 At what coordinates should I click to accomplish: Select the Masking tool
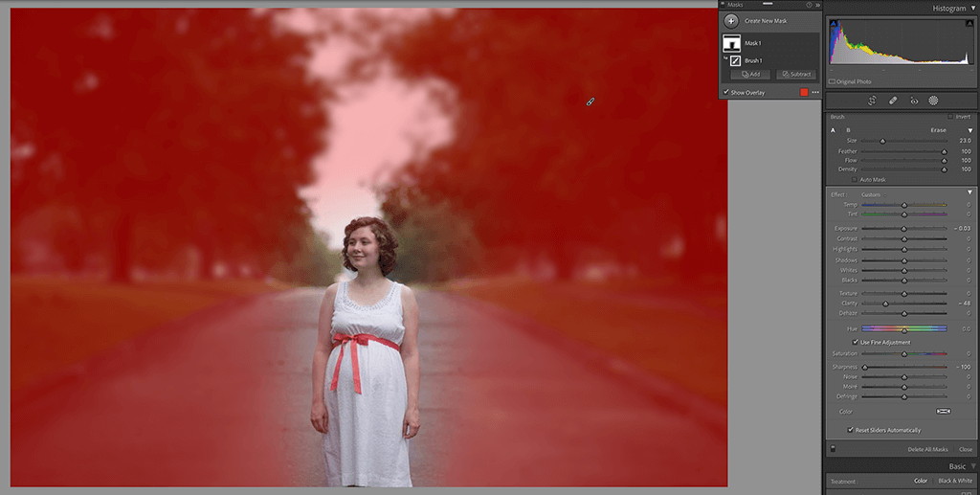933,101
